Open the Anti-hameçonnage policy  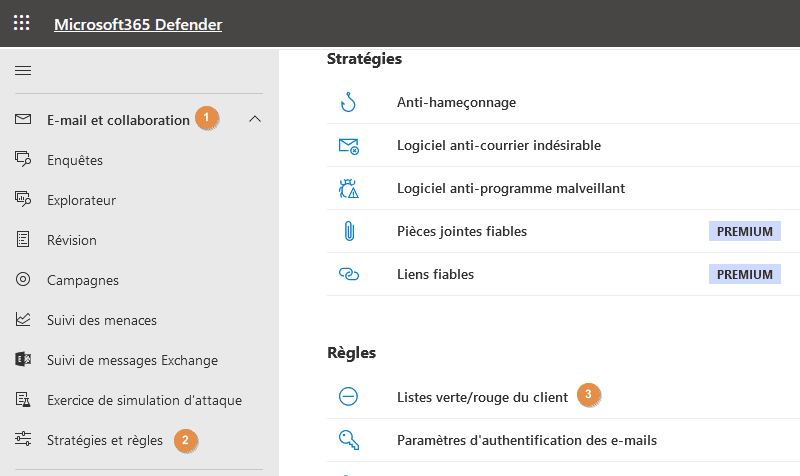pos(457,102)
